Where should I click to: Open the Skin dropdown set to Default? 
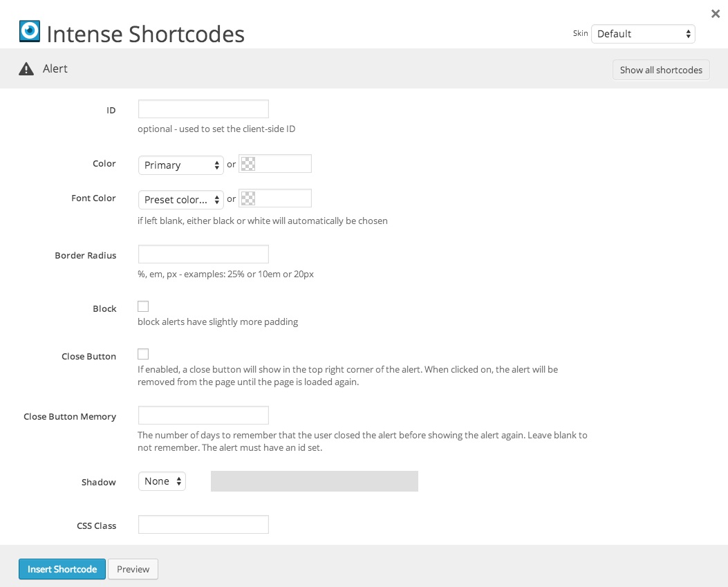[x=643, y=34]
